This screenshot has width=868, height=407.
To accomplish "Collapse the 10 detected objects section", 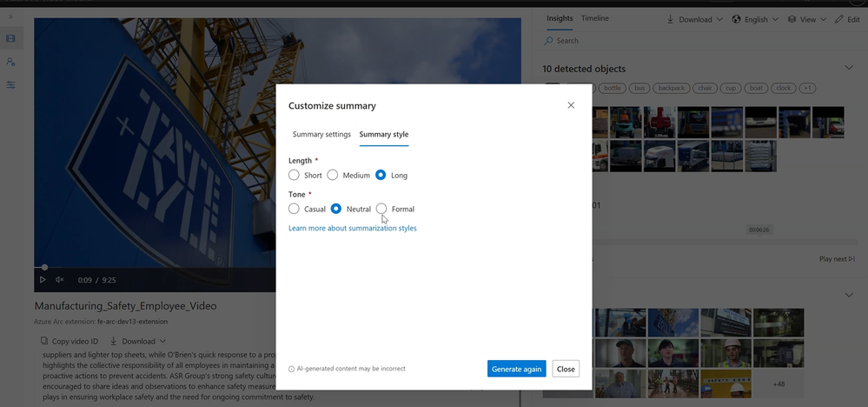I will (x=849, y=68).
